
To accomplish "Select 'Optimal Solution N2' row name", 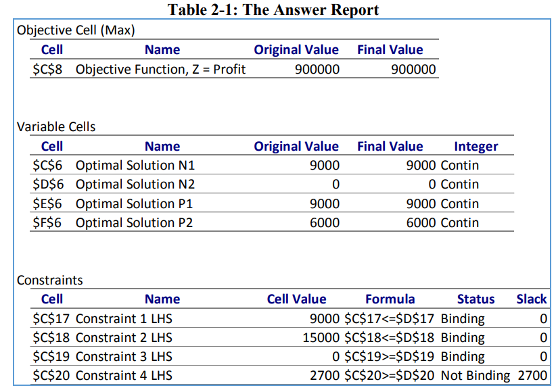I will [135, 185].
